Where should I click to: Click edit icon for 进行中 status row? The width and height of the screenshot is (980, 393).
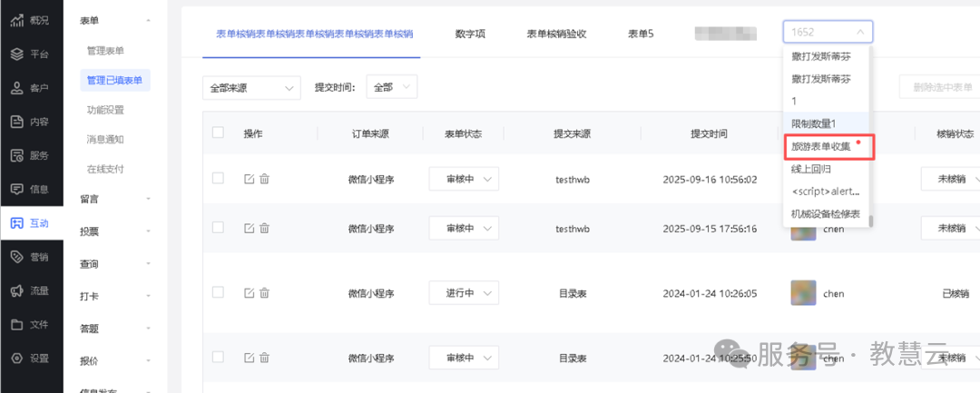[x=249, y=293]
